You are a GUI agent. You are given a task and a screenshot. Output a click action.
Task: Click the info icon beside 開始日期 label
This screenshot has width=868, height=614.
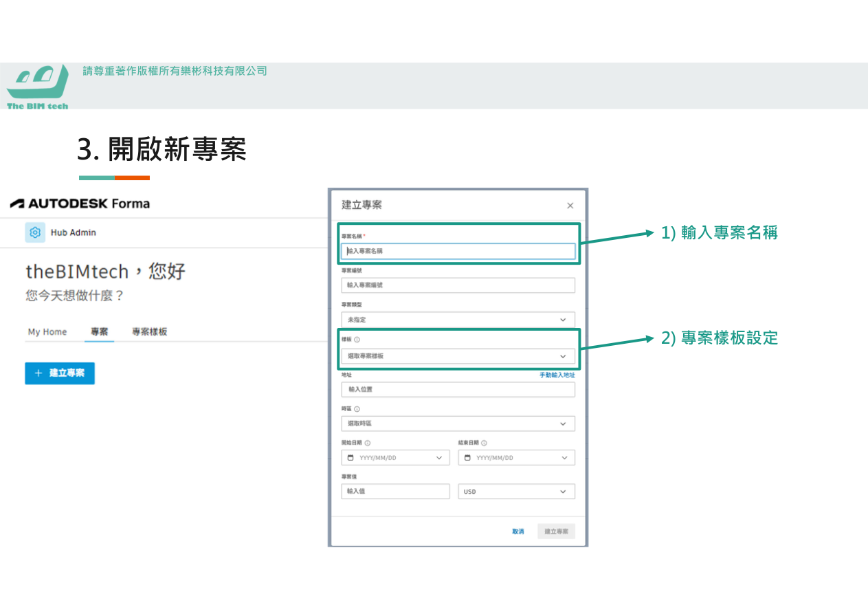click(368, 443)
